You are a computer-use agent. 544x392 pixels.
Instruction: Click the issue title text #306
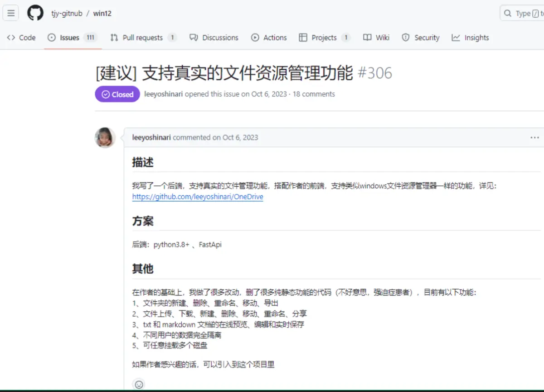(375, 73)
